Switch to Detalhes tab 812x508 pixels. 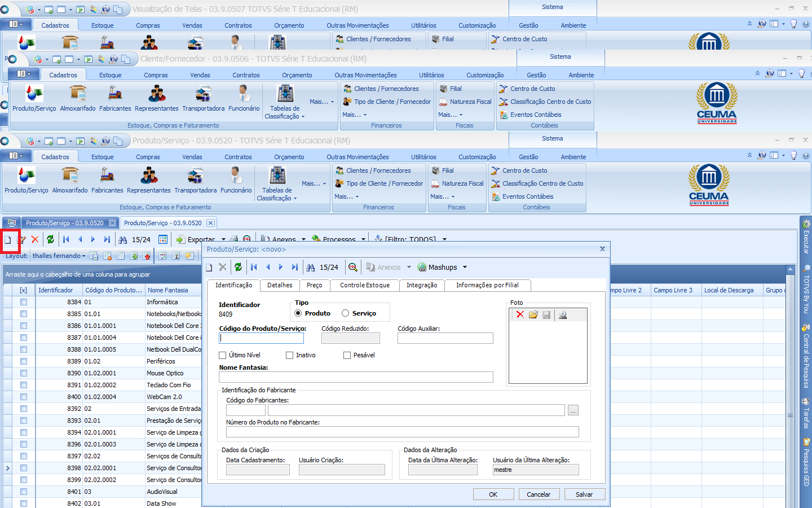[x=280, y=285]
